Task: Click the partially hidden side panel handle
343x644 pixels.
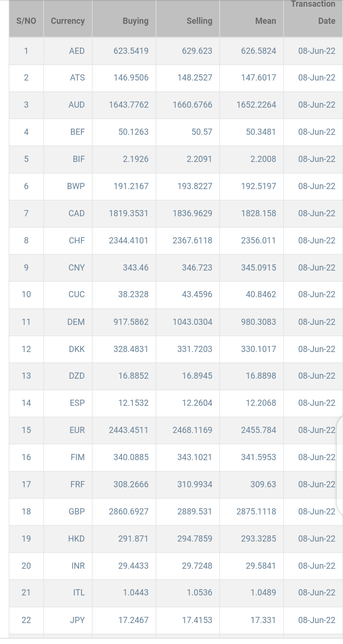Action: click(x=340, y=465)
